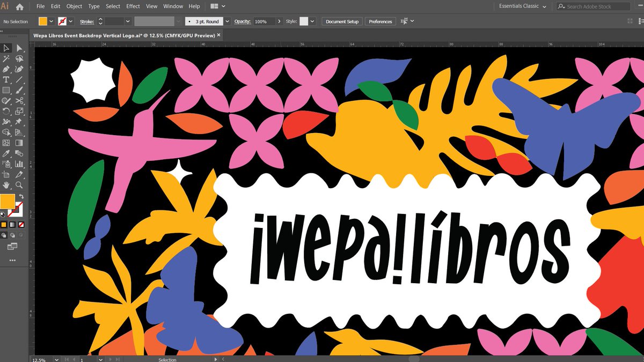The width and height of the screenshot is (644, 362).
Task: Select the Direct Selection tool
Action: pos(19,48)
